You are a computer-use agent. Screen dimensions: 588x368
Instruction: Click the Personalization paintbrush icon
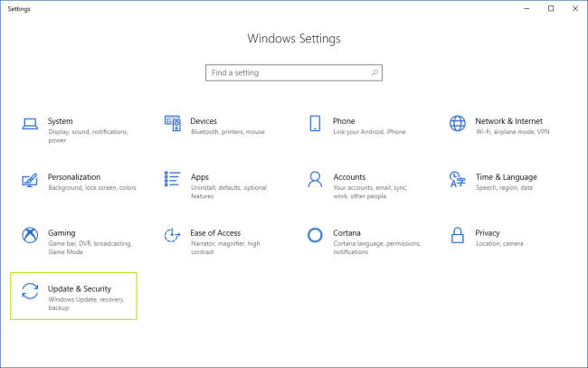(30, 179)
